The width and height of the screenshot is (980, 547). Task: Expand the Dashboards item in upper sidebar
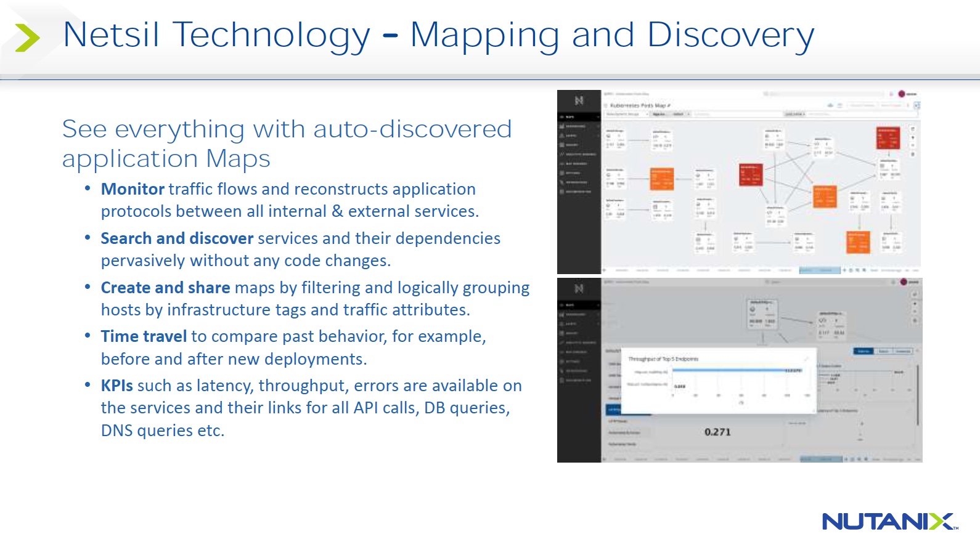click(579, 126)
